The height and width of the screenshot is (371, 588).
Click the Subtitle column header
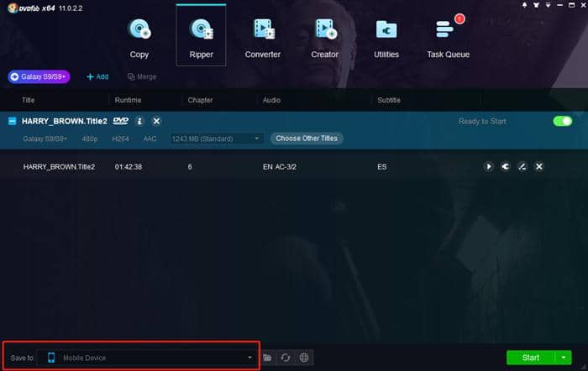click(x=389, y=100)
